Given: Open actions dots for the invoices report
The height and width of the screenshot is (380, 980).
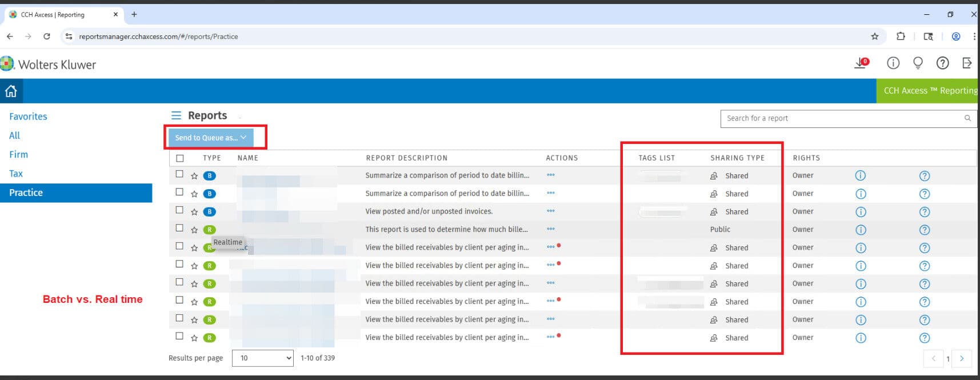Looking at the screenshot, I should (550, 211).
